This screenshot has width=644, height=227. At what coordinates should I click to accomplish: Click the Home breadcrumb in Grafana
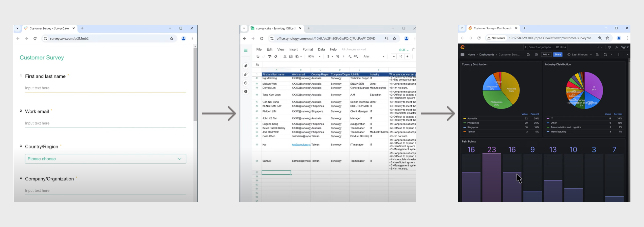(471, 55)
